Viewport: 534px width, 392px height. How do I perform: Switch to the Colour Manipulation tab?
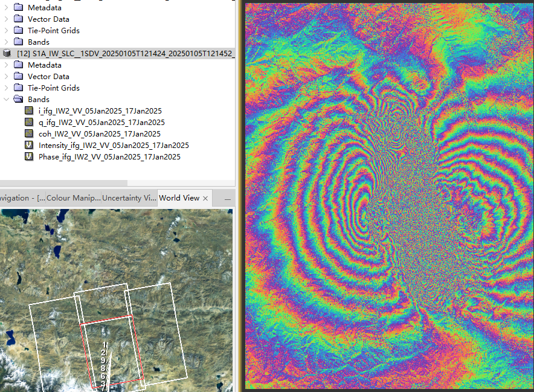pos(74,198)
